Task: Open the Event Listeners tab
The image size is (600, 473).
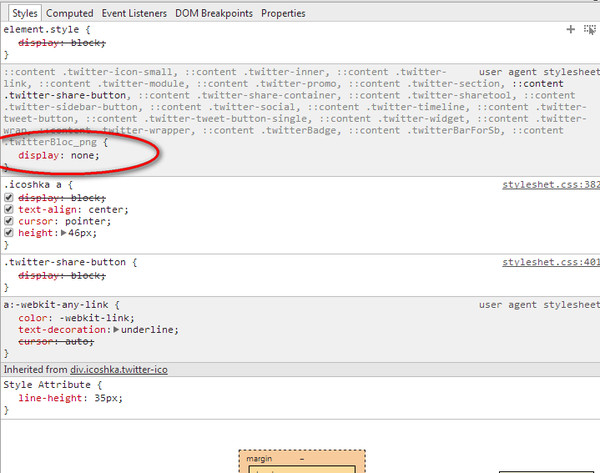Action: click(134, 13)
